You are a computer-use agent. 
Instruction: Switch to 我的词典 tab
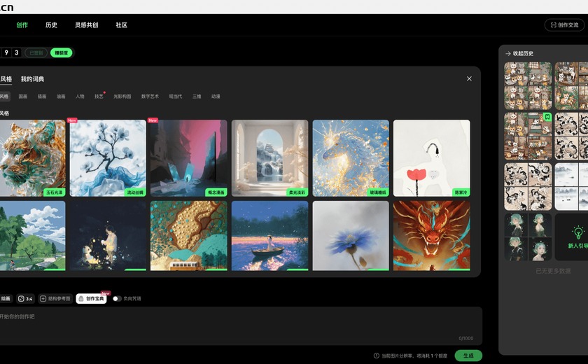pos(32,79)
